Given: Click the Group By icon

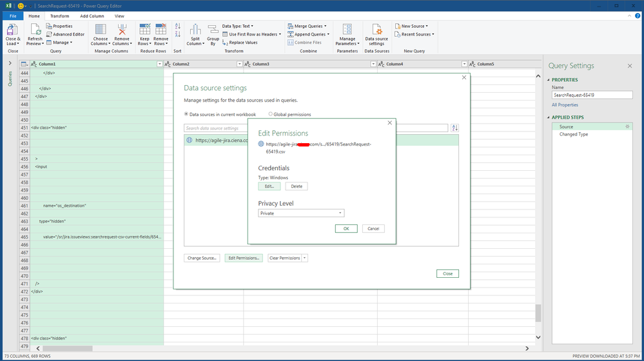Looking at the screenshot, I should point(213,35).
